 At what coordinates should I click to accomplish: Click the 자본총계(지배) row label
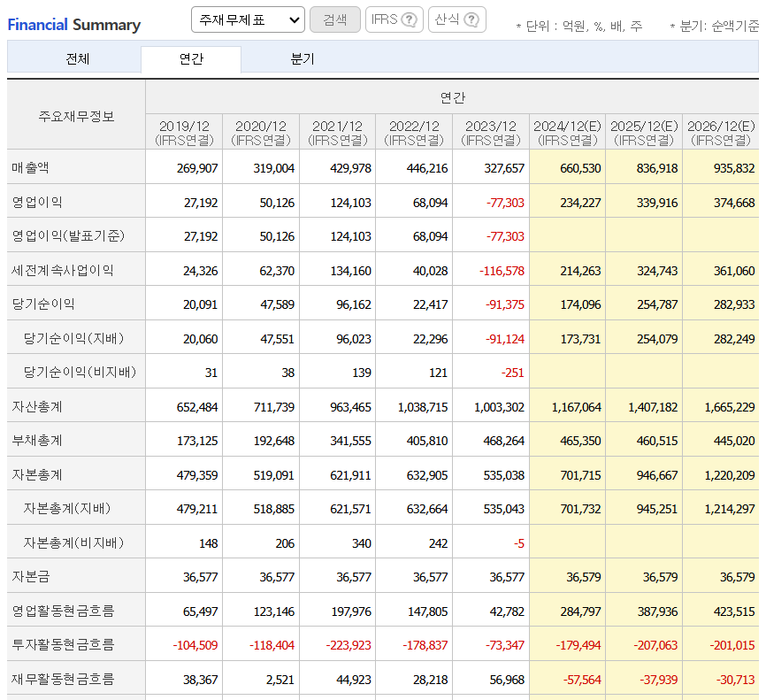pyautogui.click(x=67, y=509)
